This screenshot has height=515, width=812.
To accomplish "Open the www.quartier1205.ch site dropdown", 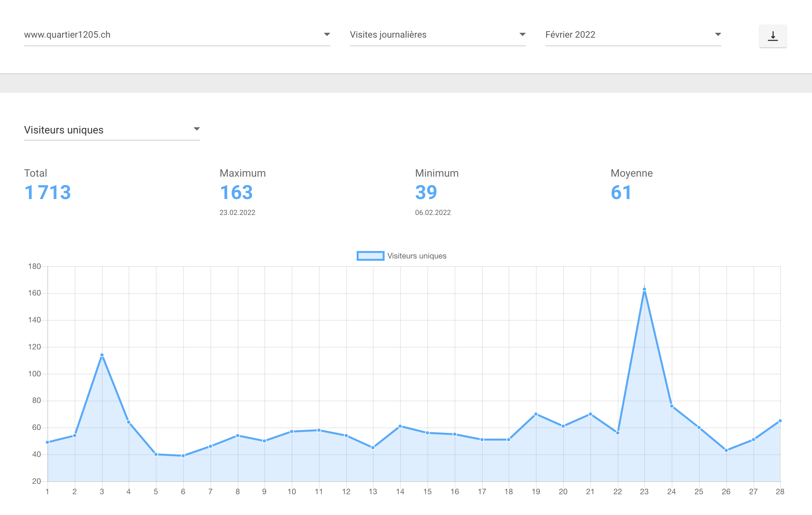I will (177, 35).
